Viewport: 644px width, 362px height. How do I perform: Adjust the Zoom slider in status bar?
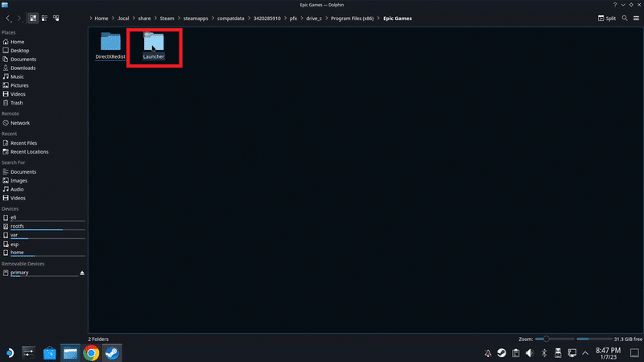click(x=555, y=339)
